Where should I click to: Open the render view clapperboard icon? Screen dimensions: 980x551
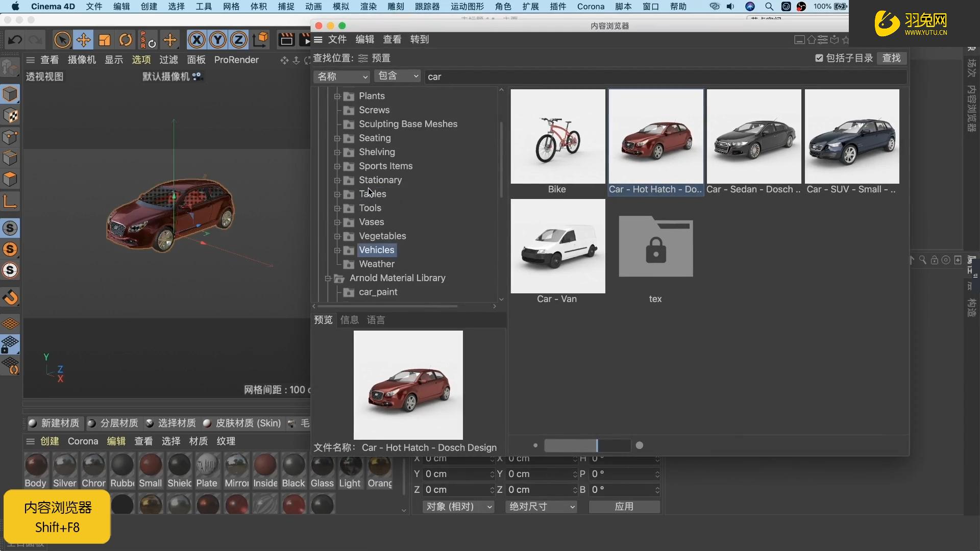(286, 40)
